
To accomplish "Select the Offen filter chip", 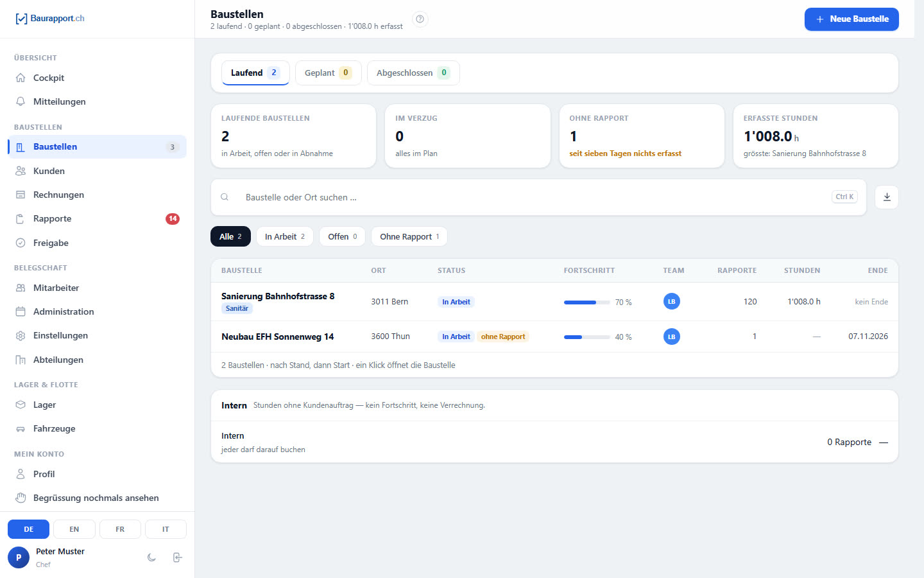I will (343, 236).
